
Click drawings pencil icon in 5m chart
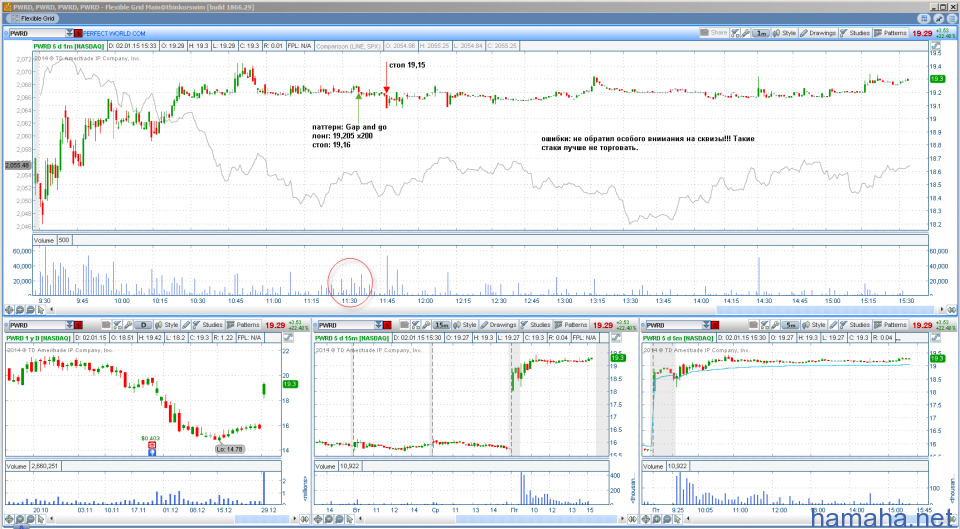[x=833, y=325]
